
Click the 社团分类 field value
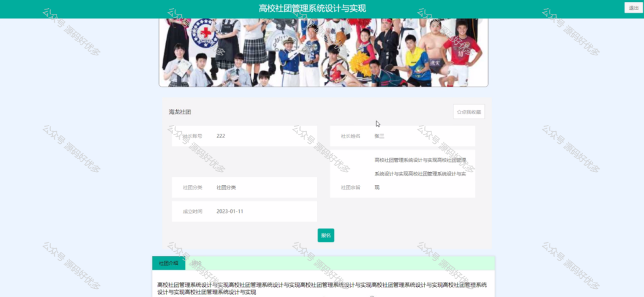226,188
